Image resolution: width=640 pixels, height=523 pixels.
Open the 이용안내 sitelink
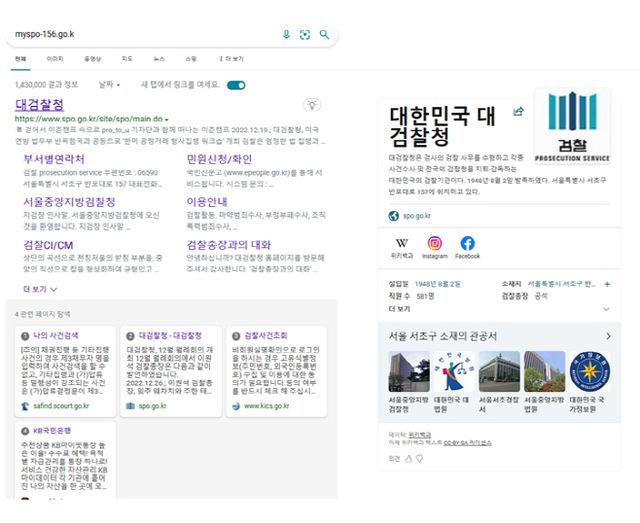[207, 202]
